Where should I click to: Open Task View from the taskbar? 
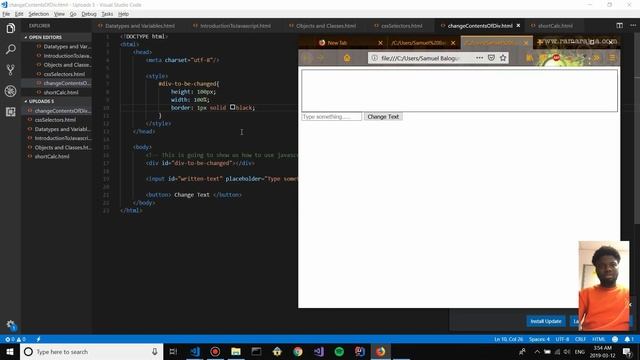[173, 351]
